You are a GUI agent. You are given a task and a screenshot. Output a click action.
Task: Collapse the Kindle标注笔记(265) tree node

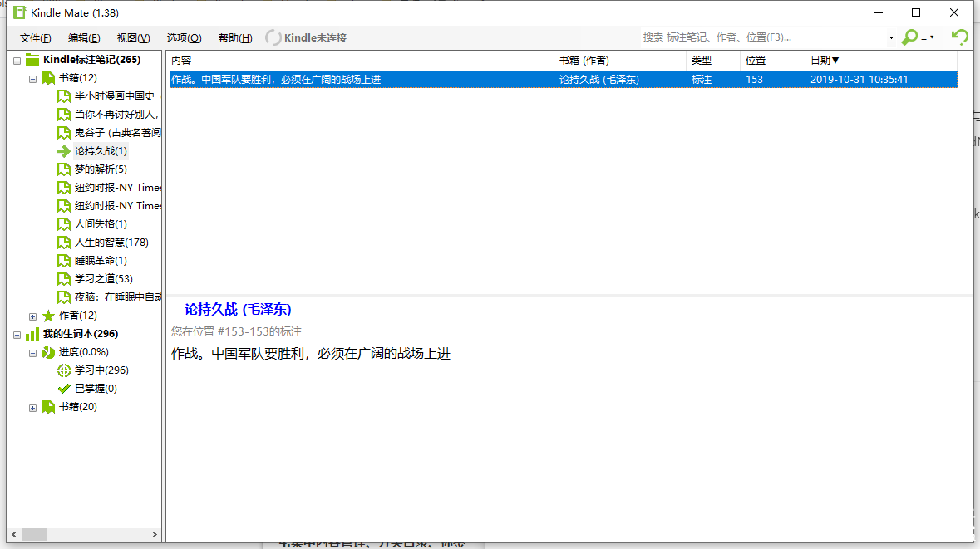click(17, 61)
